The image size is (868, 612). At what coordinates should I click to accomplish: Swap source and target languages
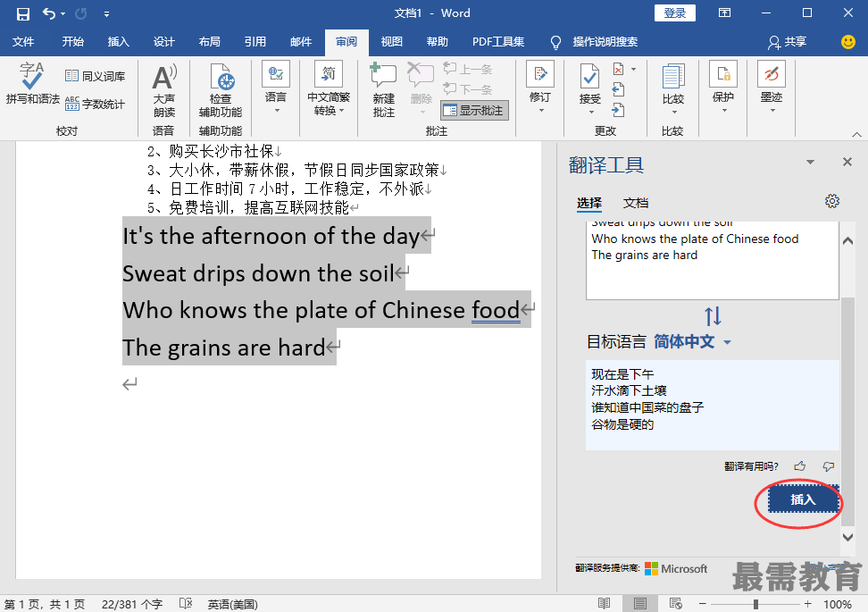(713, 316)
